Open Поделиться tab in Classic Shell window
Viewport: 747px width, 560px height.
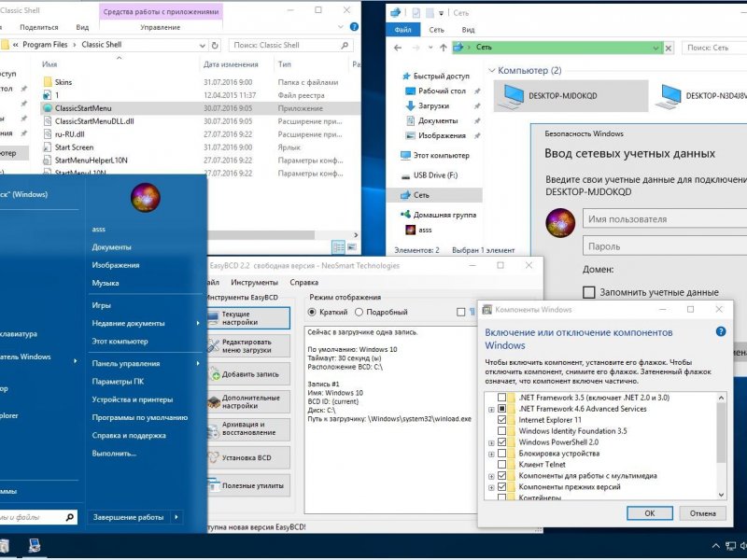coord(39,27)
